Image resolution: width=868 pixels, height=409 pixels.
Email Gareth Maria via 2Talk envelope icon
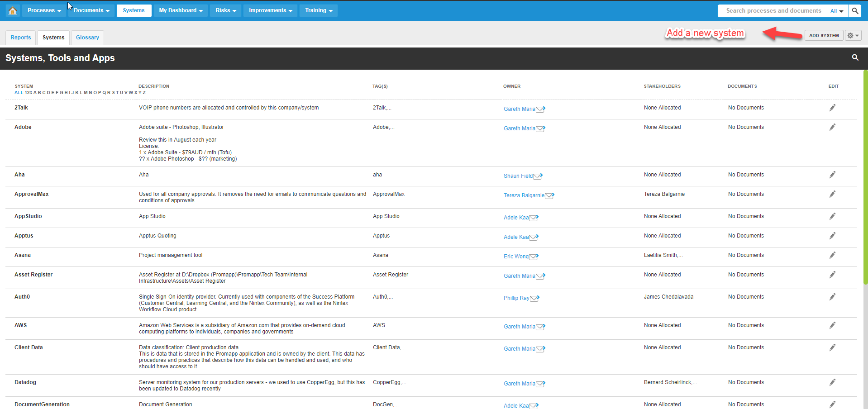click(541, 109)
